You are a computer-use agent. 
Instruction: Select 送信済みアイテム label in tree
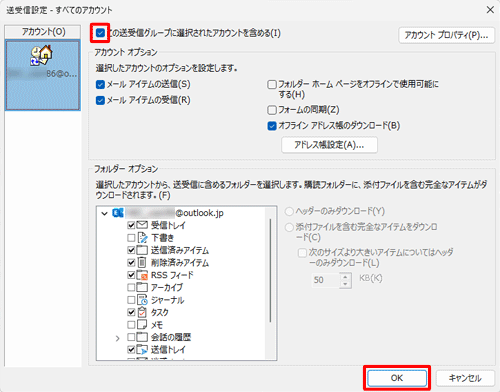(180, 250)
